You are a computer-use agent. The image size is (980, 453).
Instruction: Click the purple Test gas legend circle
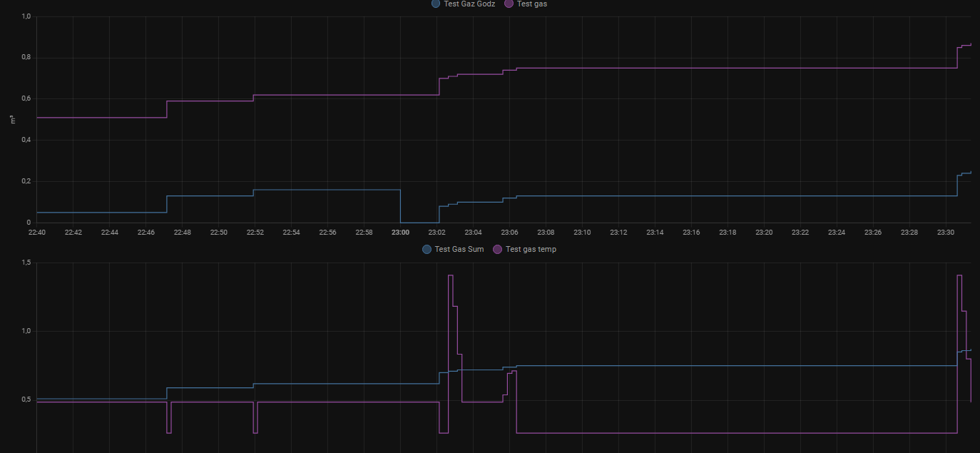(509, 4)
